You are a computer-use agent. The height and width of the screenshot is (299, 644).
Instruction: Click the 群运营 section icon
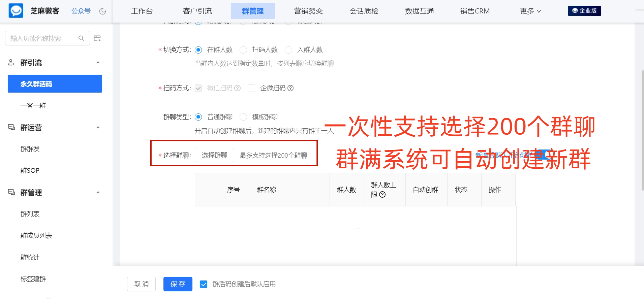[11, 127]
